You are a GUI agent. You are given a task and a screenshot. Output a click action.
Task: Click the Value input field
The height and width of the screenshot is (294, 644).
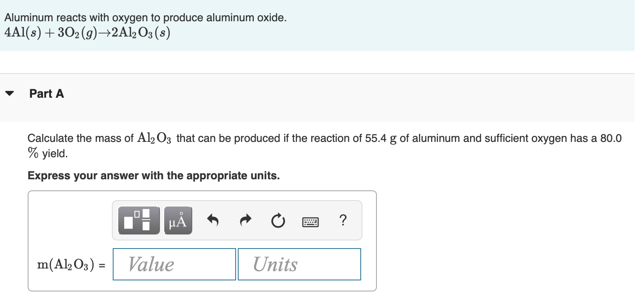174,264
